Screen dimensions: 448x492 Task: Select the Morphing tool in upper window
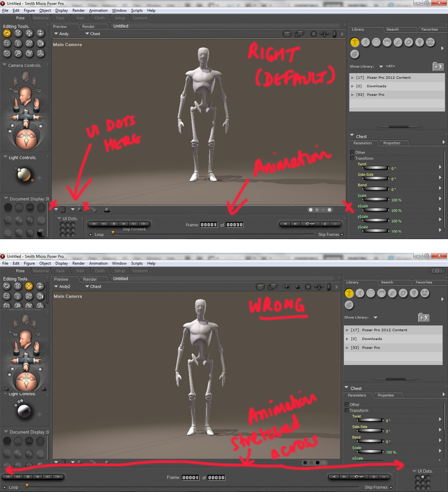pyautogui.click(x=29, y=53)
